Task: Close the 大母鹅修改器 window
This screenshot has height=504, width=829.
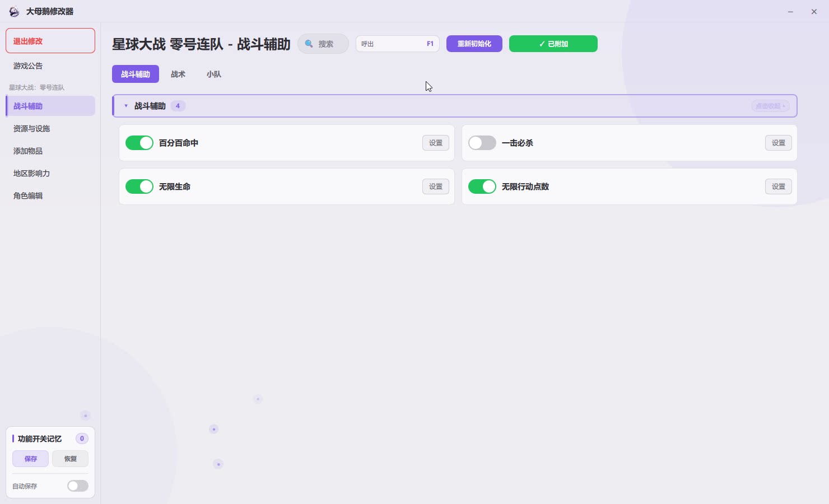Action: (814, 12)
